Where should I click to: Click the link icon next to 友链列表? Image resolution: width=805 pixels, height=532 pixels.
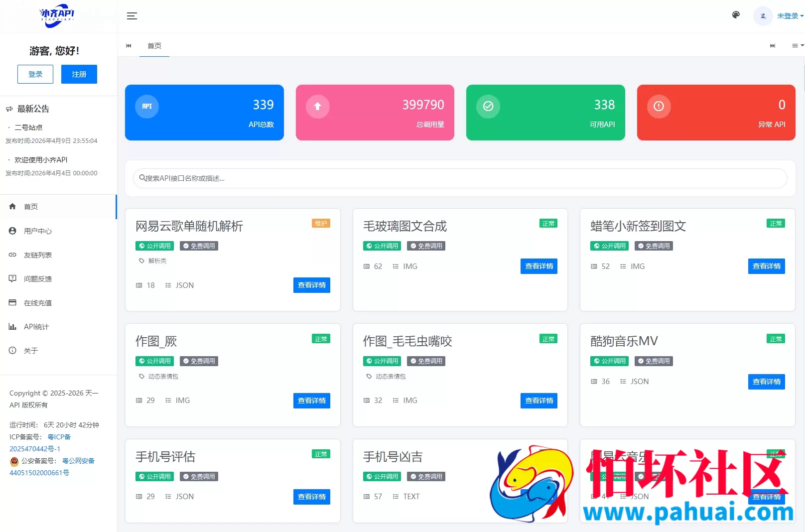coord(12,255)
